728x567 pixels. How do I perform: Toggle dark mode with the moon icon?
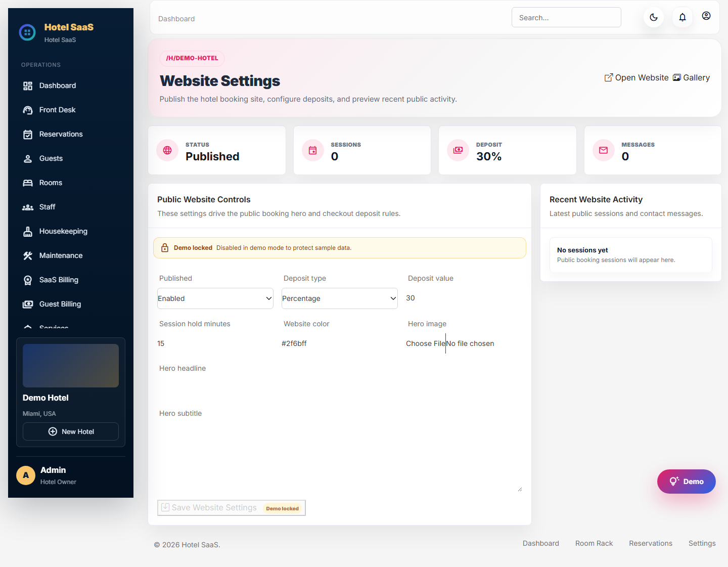point(654,17)
